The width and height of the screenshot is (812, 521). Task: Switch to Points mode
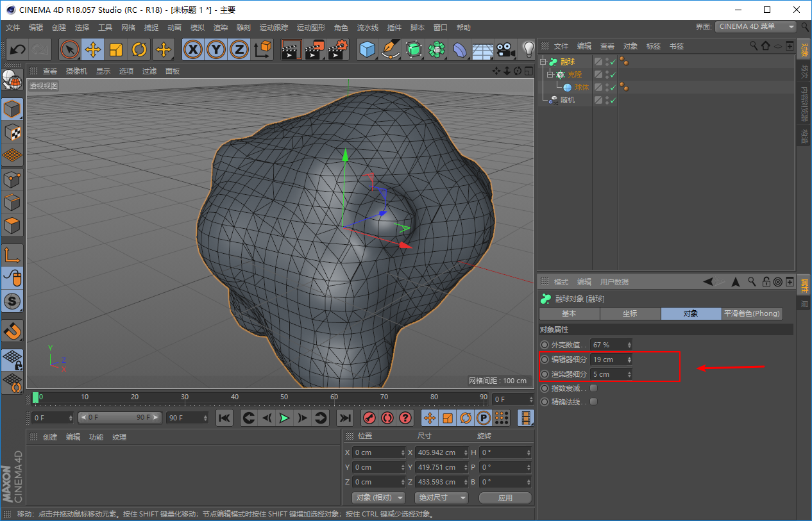(13, 179)
